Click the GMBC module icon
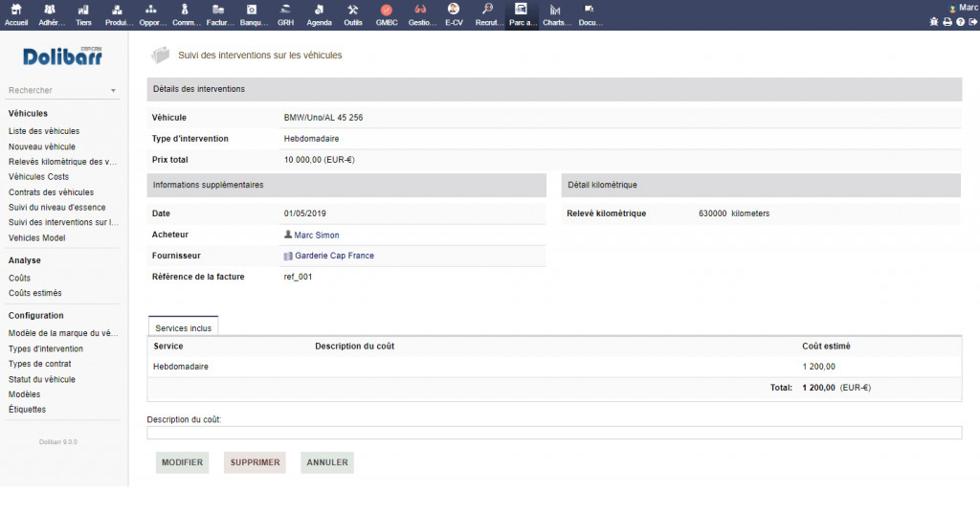The width and height of the screenshot is (980, 515). (x=386, y=11)
